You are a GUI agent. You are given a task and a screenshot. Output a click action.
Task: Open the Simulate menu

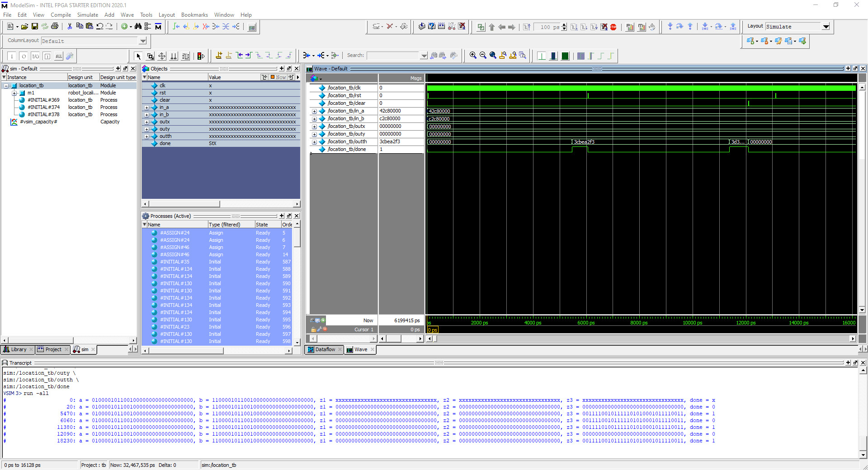(88, 15)
